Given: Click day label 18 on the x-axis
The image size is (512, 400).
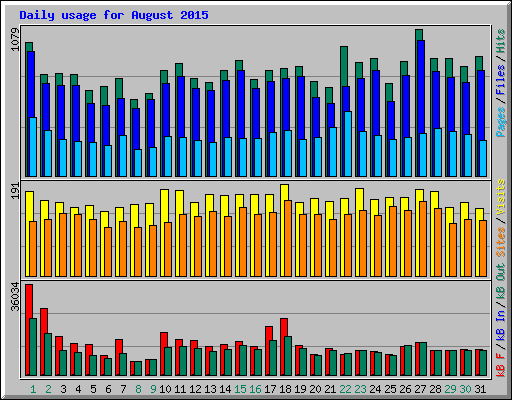Looking at the screenshot, I should coord(285,389).
